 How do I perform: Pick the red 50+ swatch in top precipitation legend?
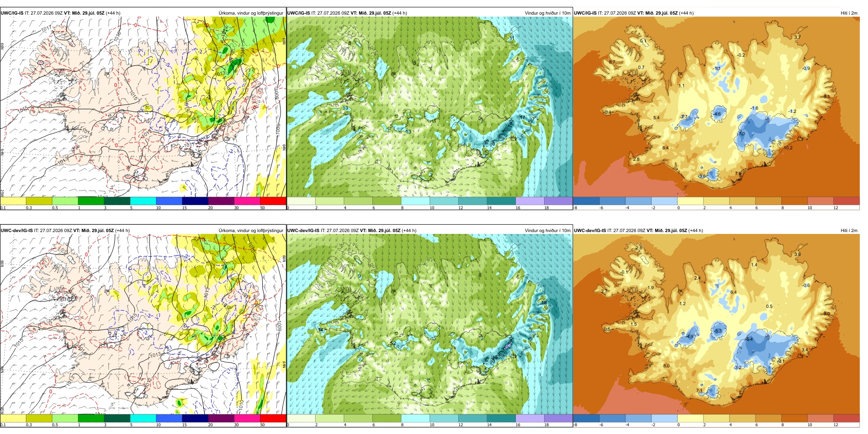click(x=273, y=201)
